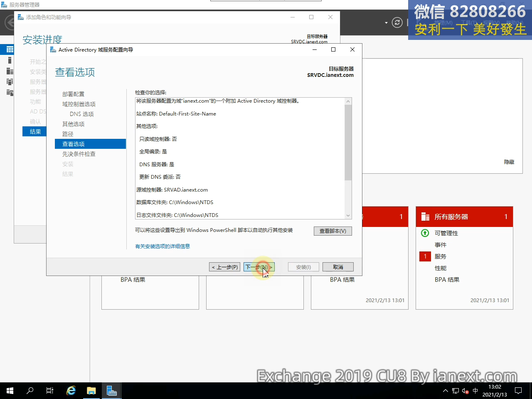Maximize the Active Directory configuration wizard window
Image resolution: width=532 pixels, height=399 pixels.
tap(333, 49)
